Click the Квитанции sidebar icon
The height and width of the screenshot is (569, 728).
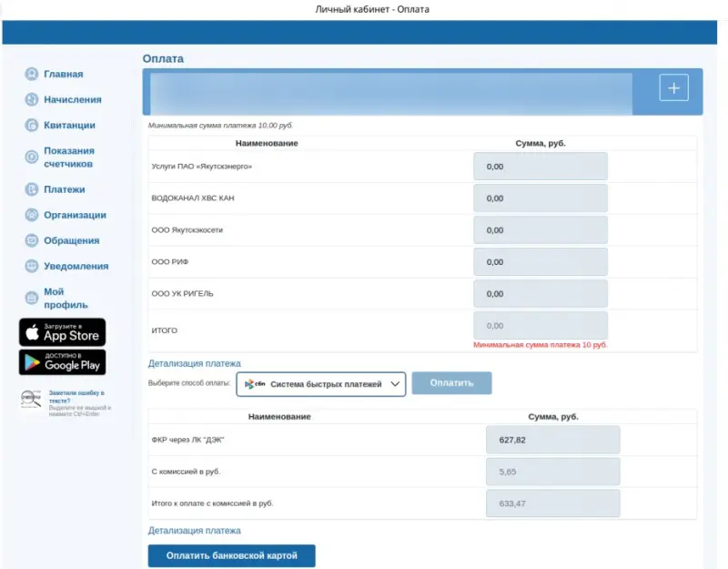coord(32,125)
